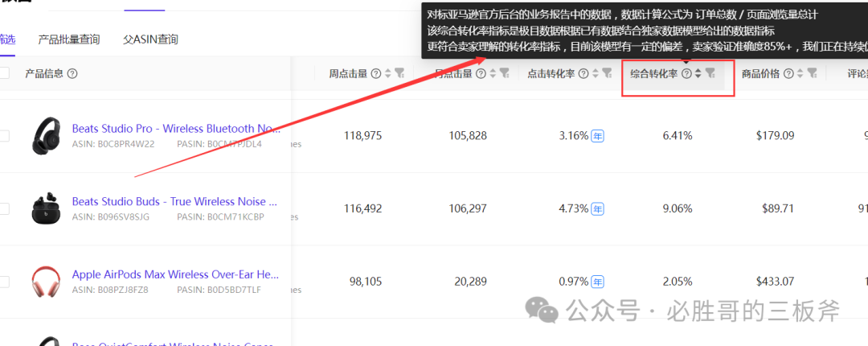Open help tooltip for 月点击量
Screen dimensions: 868x346
point(481,73)
